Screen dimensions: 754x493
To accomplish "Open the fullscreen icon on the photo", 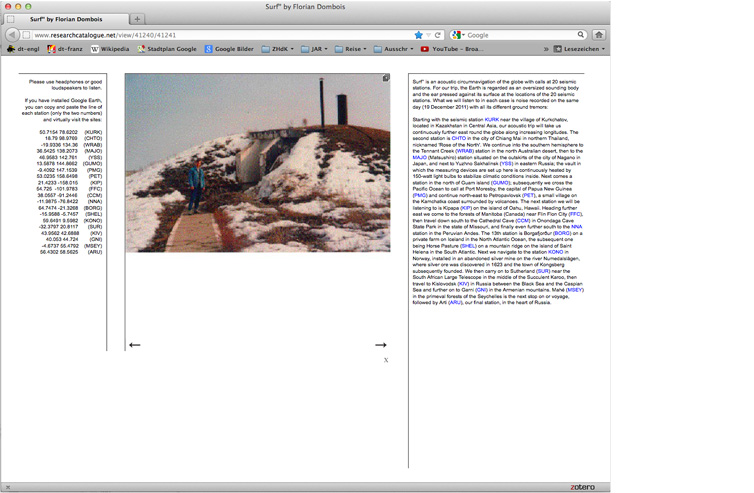I will [386, 78].
